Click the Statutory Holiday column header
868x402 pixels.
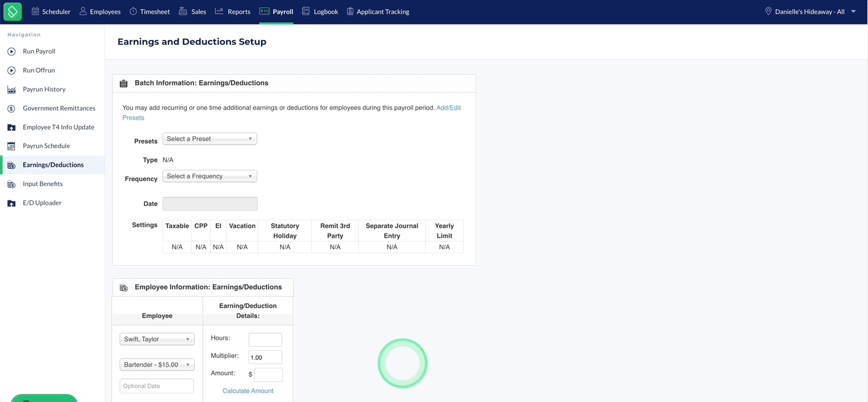[x=285, y=231]
